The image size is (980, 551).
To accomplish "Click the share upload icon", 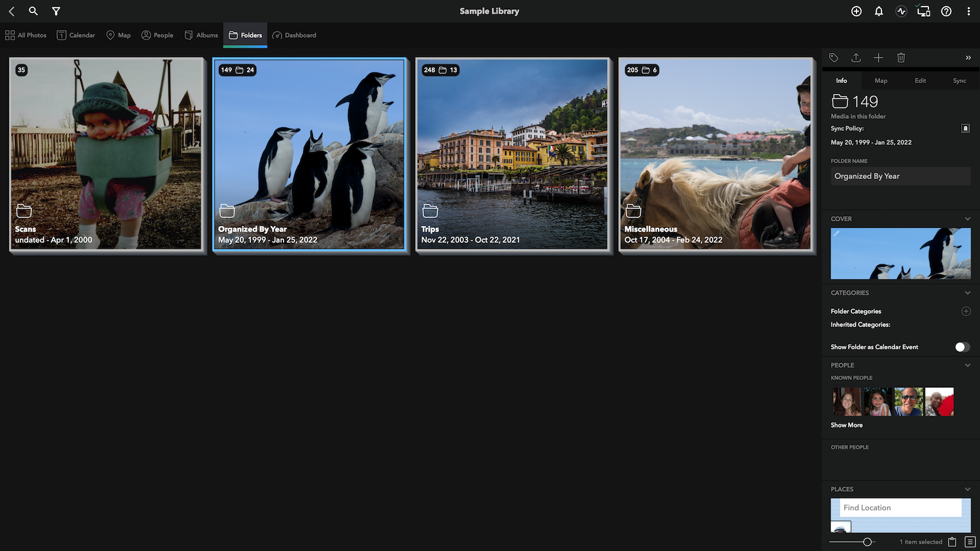I will coord(856,57).
